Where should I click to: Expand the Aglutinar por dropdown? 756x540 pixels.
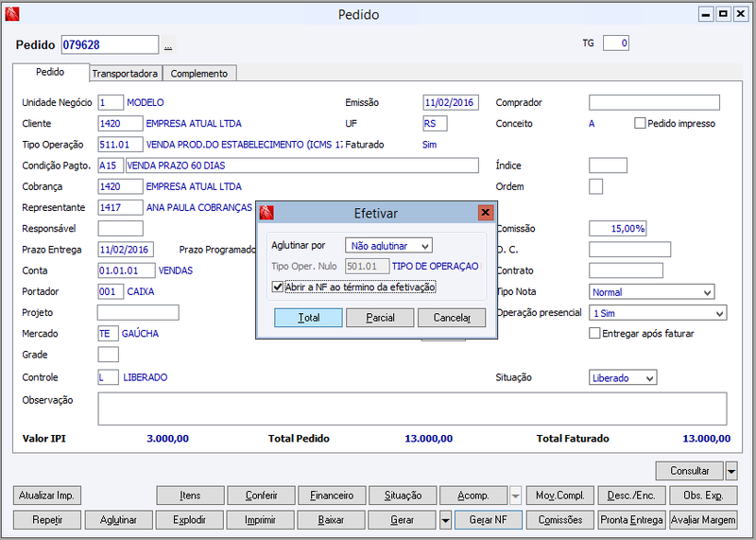pos(388,246)
